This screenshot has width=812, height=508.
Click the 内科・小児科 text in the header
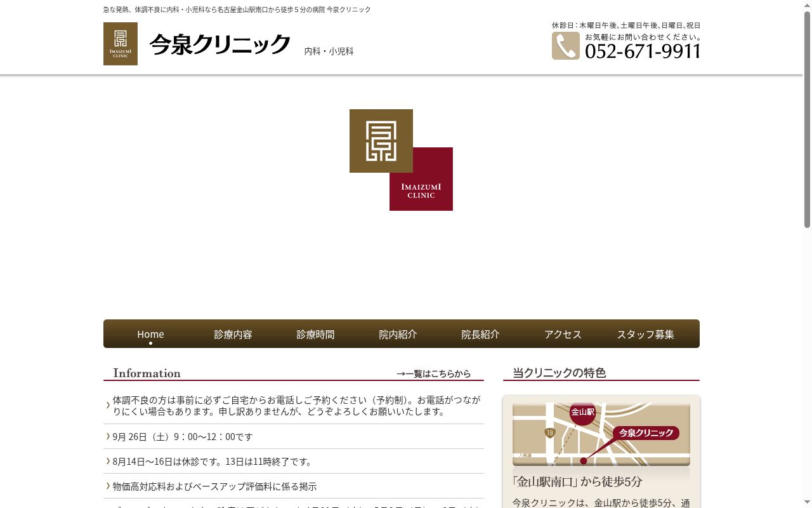pos(329,51)
